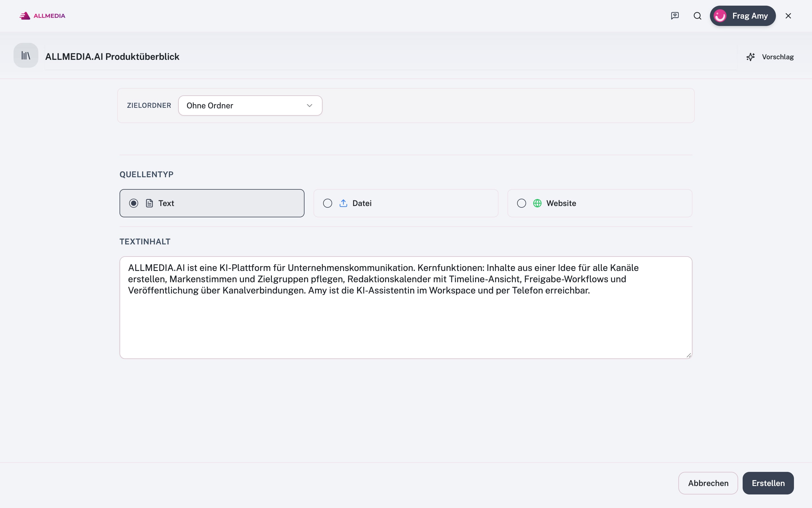Click the ALLMEDIA logo
The width and height of the screenshot is (812, 508).
pyautogui.click(x=42, y=16)
